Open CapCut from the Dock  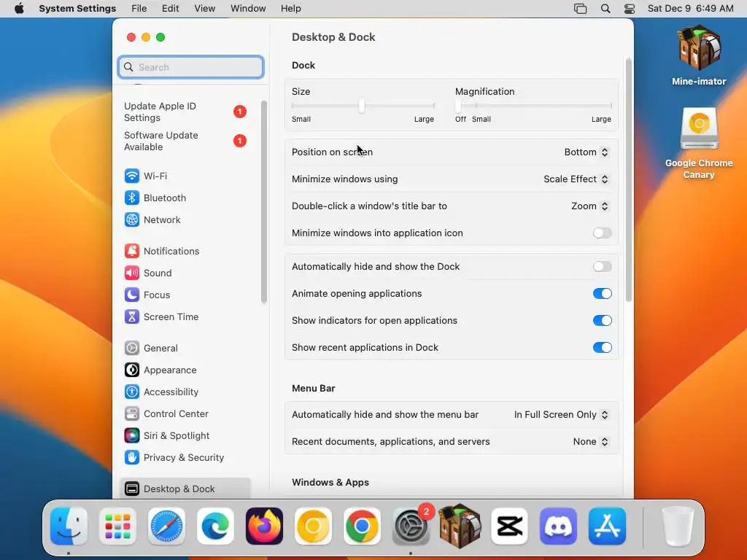click(x=509, y=526)
